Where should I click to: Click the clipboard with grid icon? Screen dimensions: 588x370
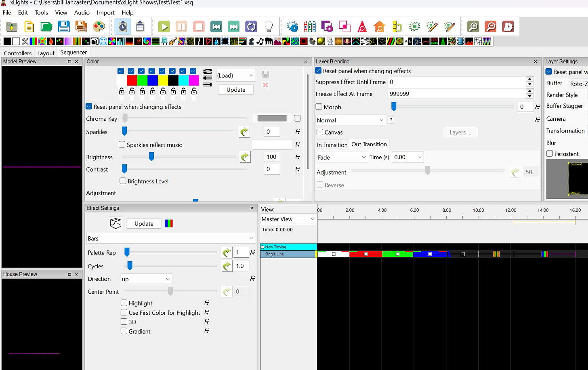coord(140,27)
